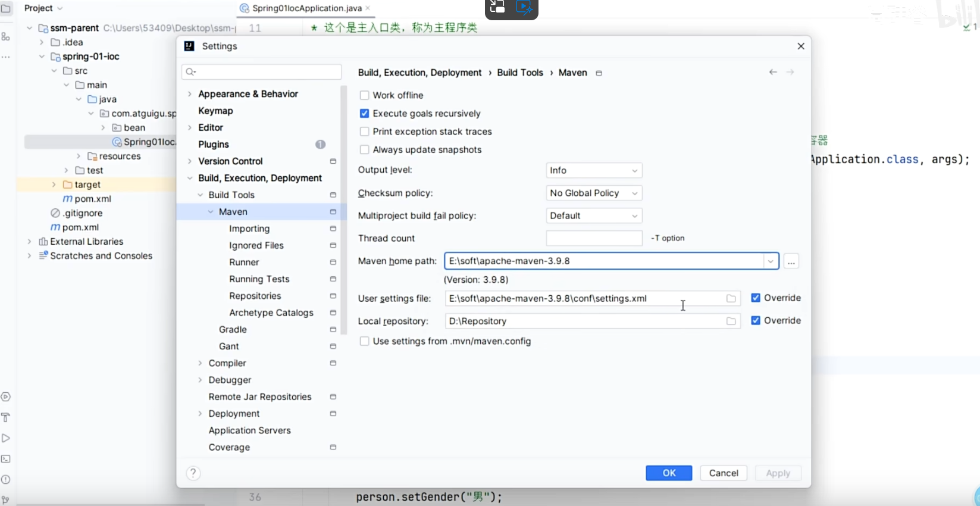The height and width of the screenshot is (506, 980).
Task: Enable the Work offline checkbox
Action: pyautogui.click(x=365, y=95)
